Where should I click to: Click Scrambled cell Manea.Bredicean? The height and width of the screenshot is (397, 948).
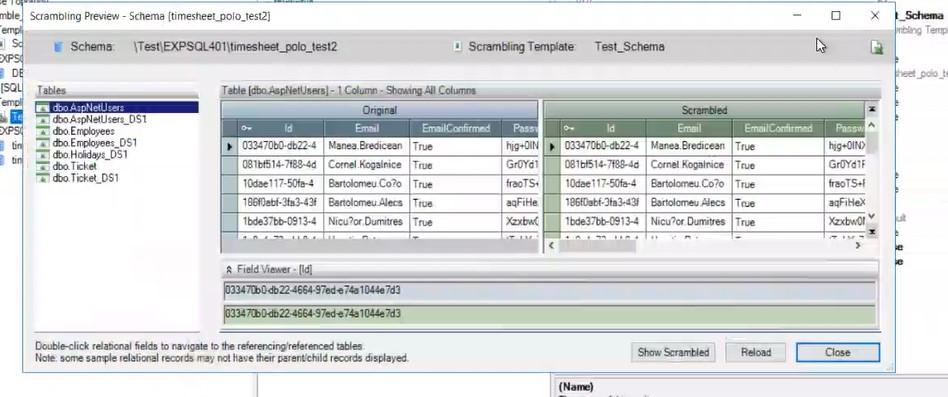click(x=689, y=146)
